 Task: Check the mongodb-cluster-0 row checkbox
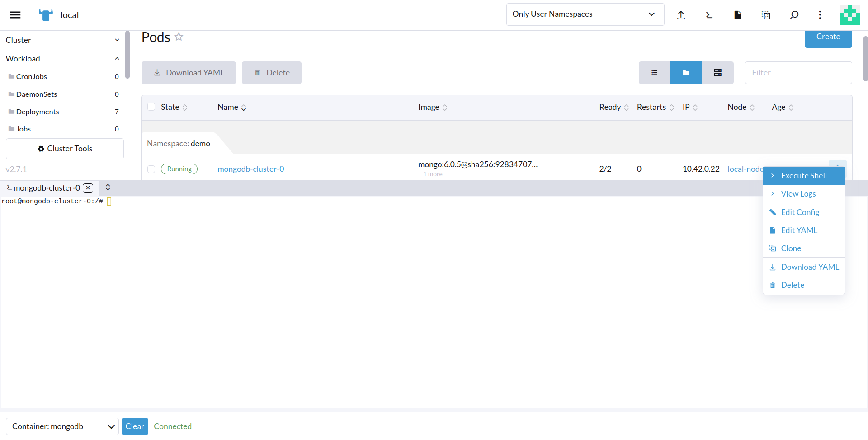(151, 169)
